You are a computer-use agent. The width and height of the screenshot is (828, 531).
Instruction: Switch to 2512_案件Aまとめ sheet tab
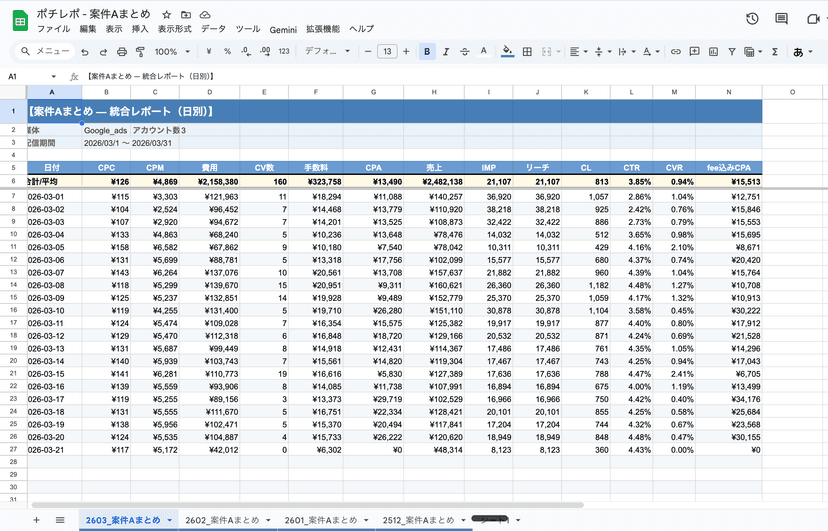point(418,520)
